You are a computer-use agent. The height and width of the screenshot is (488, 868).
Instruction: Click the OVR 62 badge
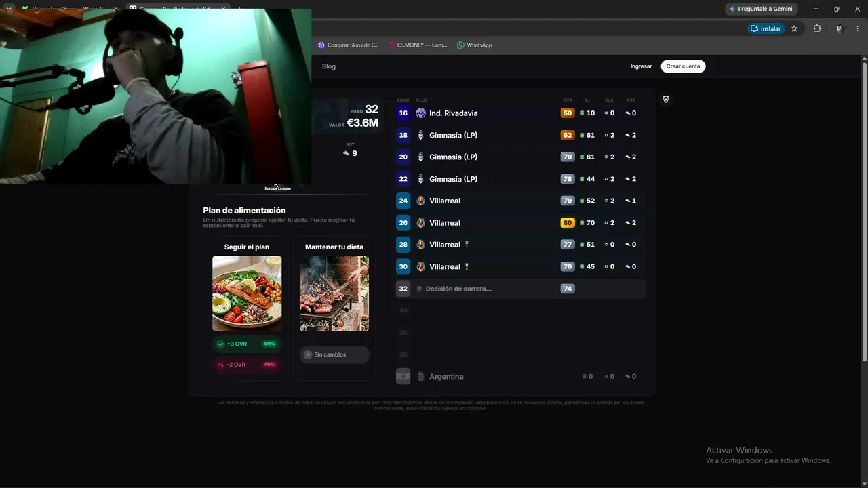[568, 135]
